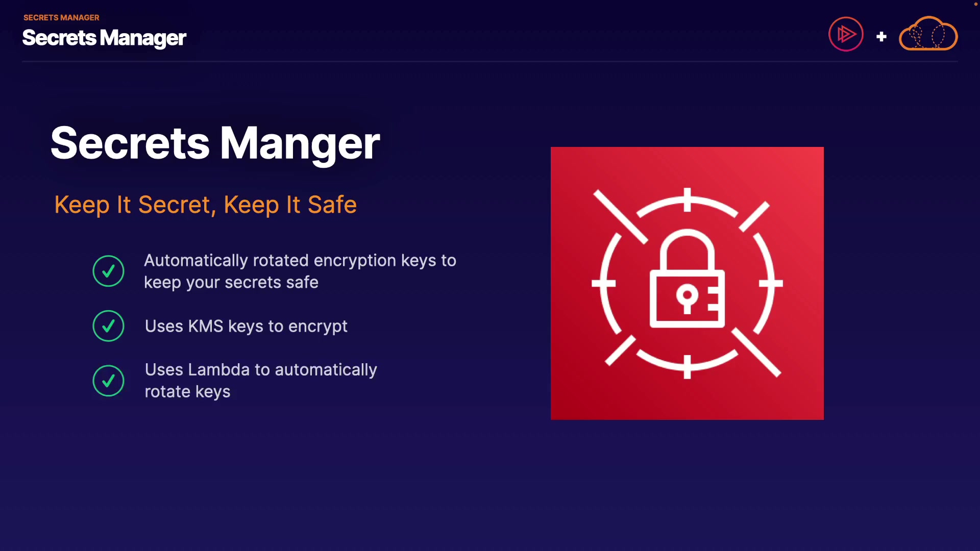Click the keyhole in the padlock graphic

[x=687, y=298]
